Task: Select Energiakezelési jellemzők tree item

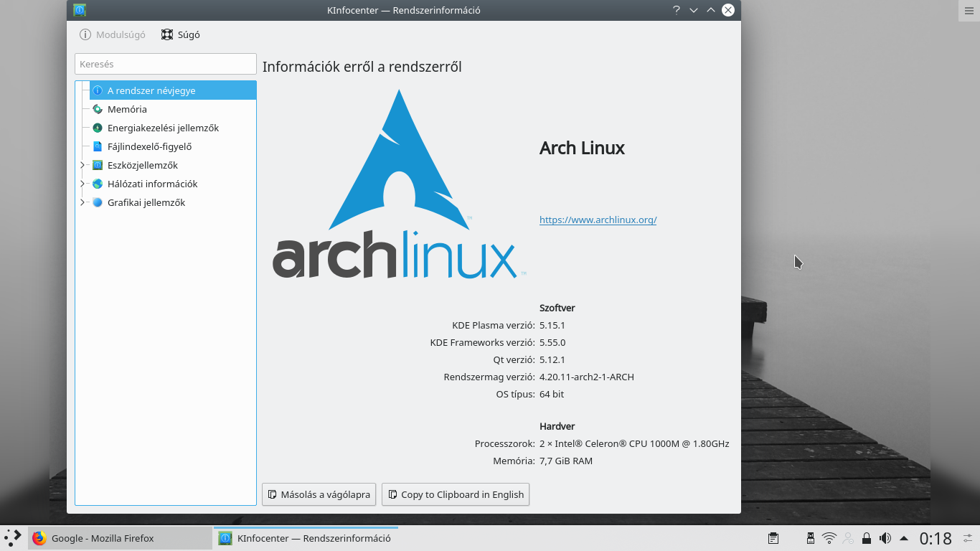Action: click(163, 128)
